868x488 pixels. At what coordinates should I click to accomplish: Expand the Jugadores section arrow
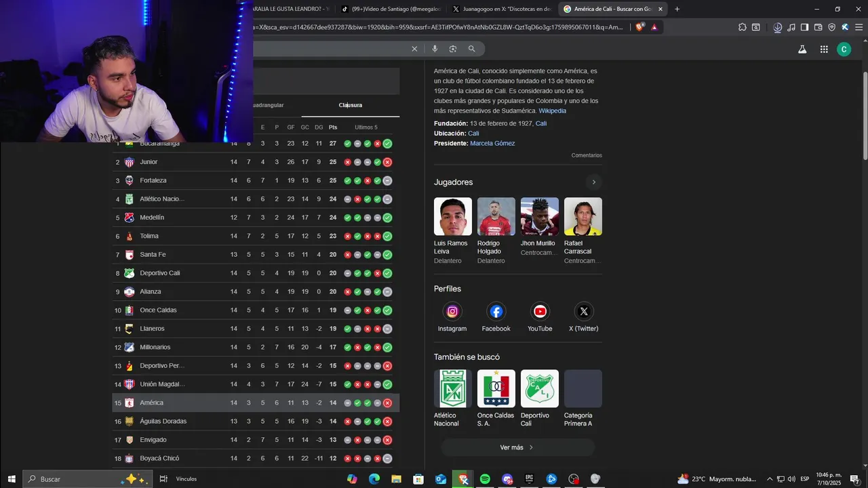(593, 182)
